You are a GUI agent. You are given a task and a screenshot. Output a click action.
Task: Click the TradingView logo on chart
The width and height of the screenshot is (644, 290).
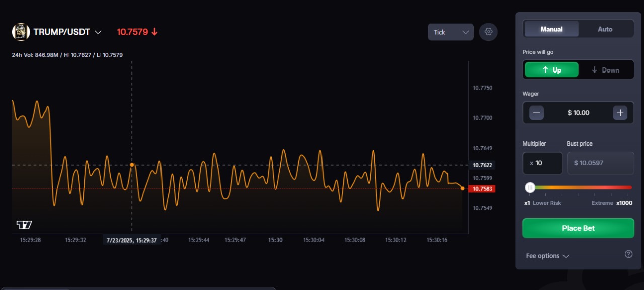[x=24, y=225]
